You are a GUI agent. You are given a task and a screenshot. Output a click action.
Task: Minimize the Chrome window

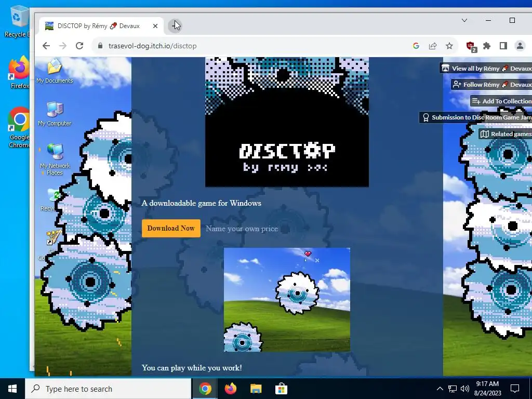pos(488,20)
